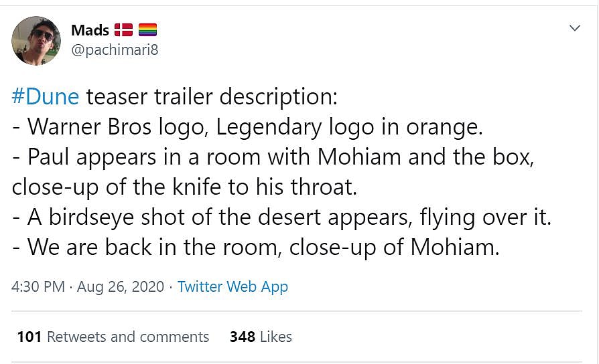This screenshot has height=364, width=599.
Task: Click the "close-up of the knife" line
Action: pyautogui.click(x=184, y=187)
